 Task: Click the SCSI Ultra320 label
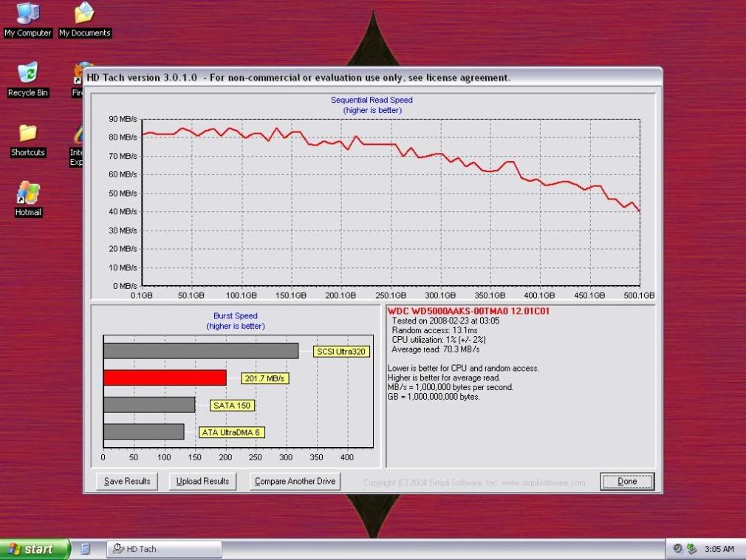point(341,352)
